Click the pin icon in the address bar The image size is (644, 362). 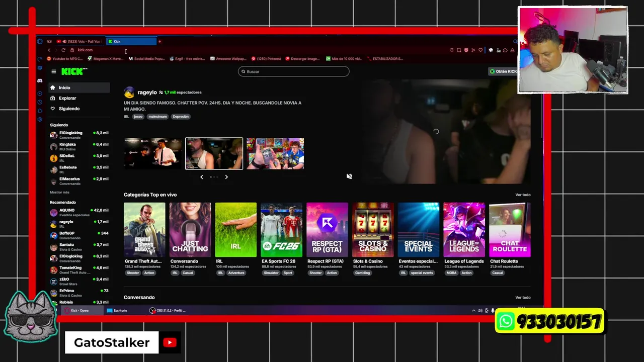point(452,50)
